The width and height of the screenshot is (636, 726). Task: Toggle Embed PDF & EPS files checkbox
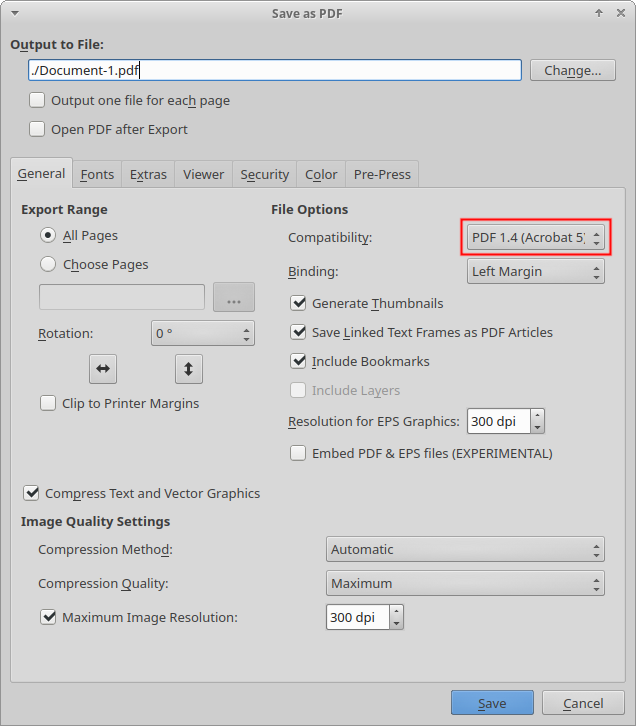tap(298, 453)
